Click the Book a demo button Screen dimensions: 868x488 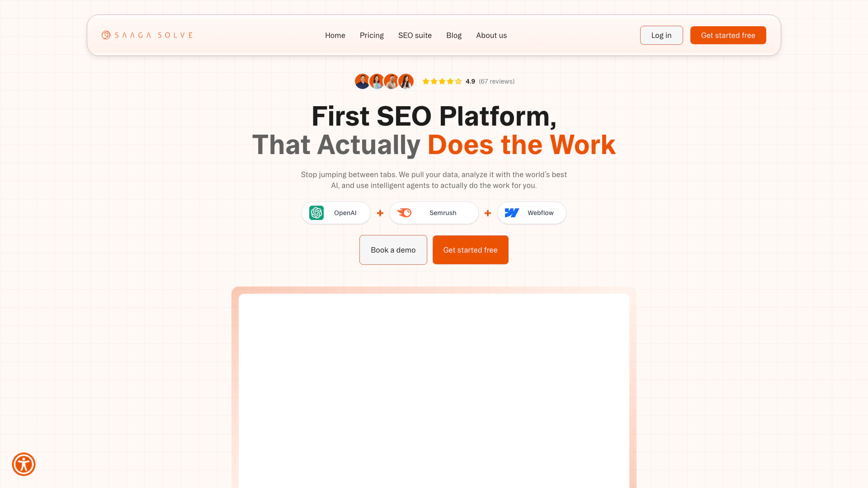click(393, 250)
